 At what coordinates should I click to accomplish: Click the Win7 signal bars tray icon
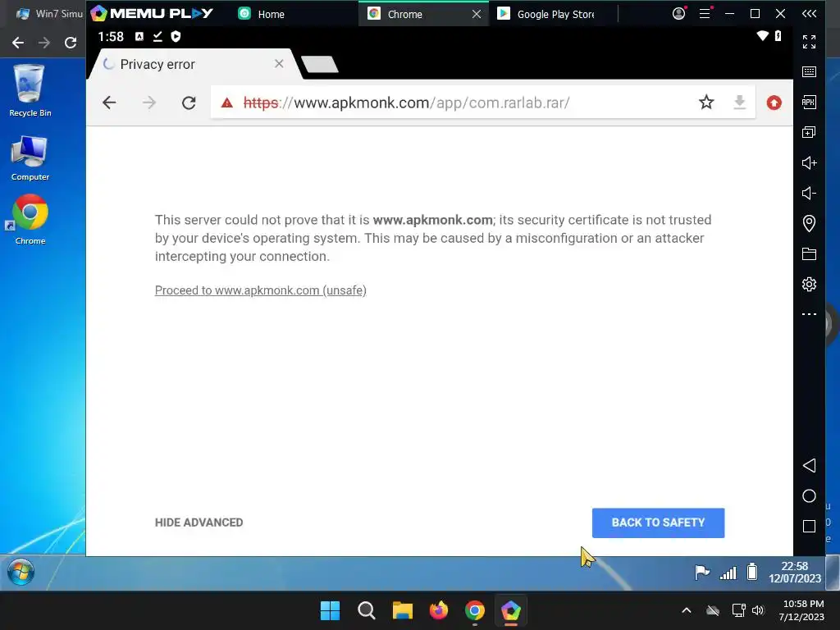728,573
